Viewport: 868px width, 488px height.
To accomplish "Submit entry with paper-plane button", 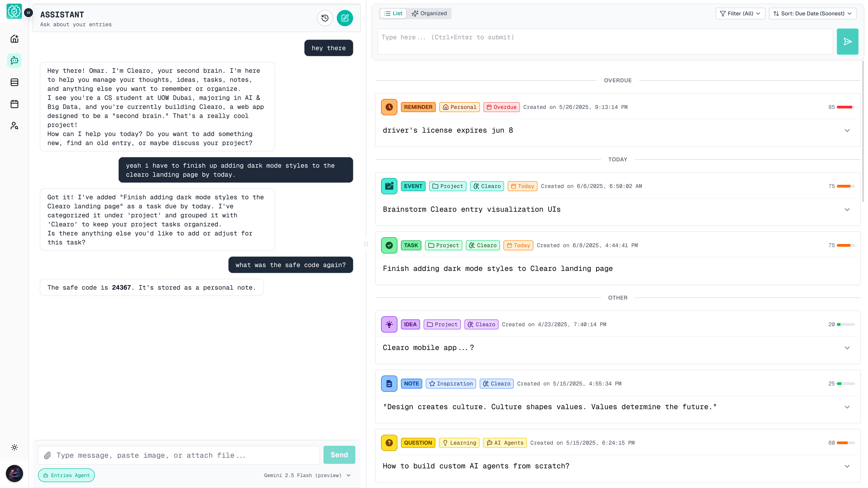I will (x=847, y=41).
